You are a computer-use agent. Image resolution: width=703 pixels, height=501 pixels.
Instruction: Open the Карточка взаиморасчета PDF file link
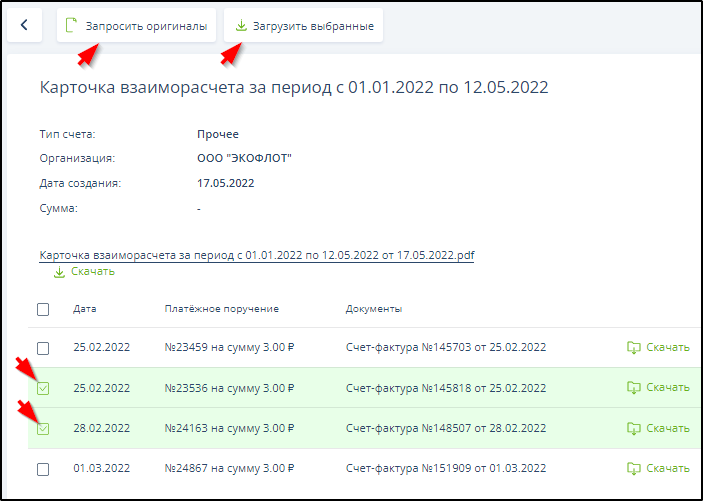(256, 255)
